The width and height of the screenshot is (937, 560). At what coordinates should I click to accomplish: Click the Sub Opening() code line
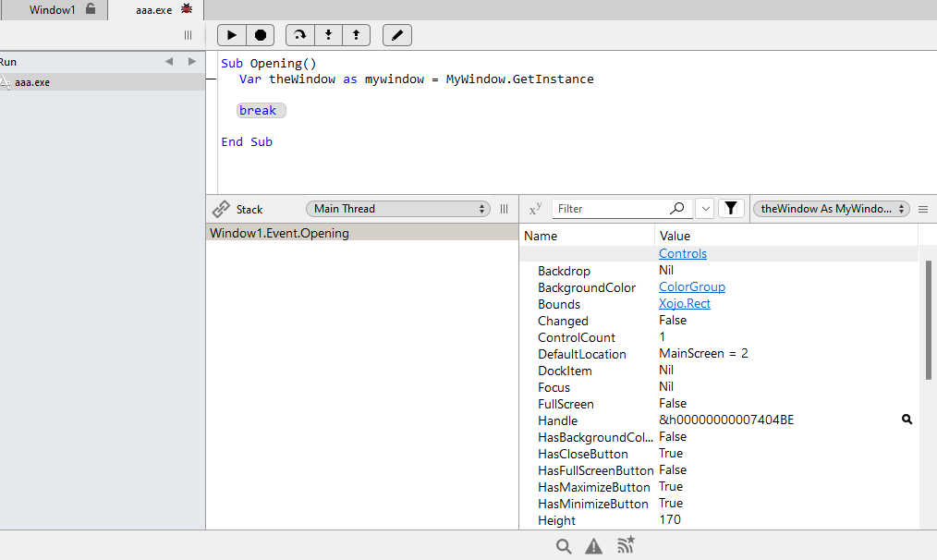coord(268,64)
